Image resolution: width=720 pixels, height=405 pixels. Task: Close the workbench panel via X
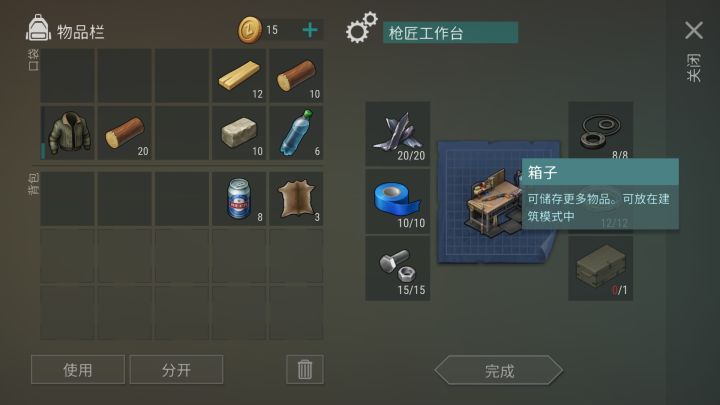tap(694, 30)
